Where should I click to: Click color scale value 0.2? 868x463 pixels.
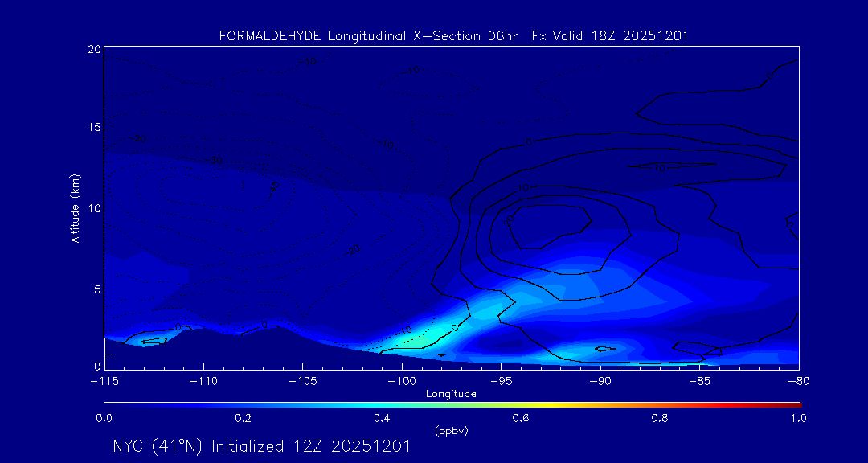pyautogui.click(x=243, y=419)
